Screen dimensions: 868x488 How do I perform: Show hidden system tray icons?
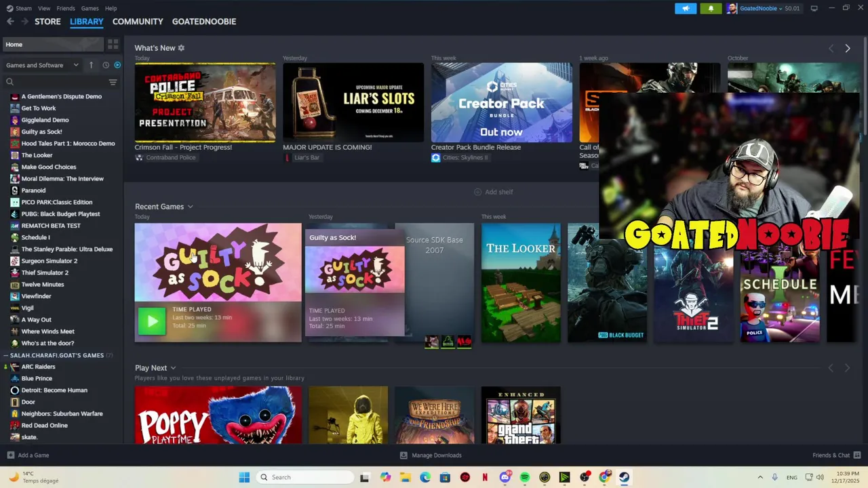[x=760, y=477]
